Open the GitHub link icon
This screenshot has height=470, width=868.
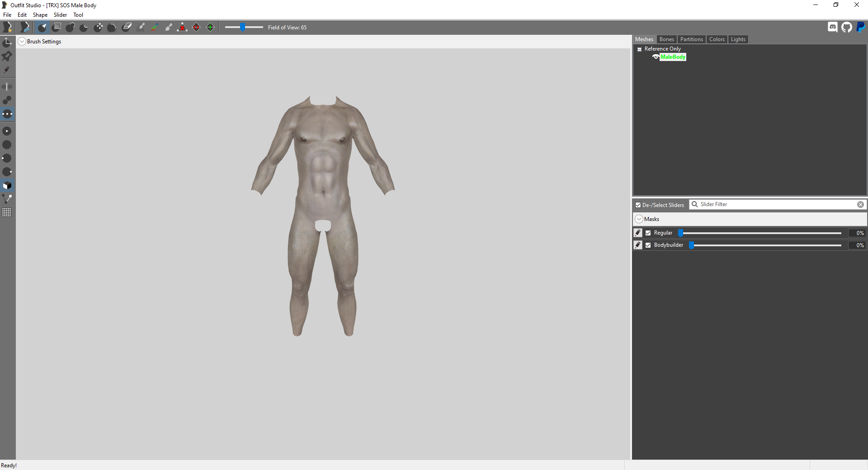pos(847,27)
